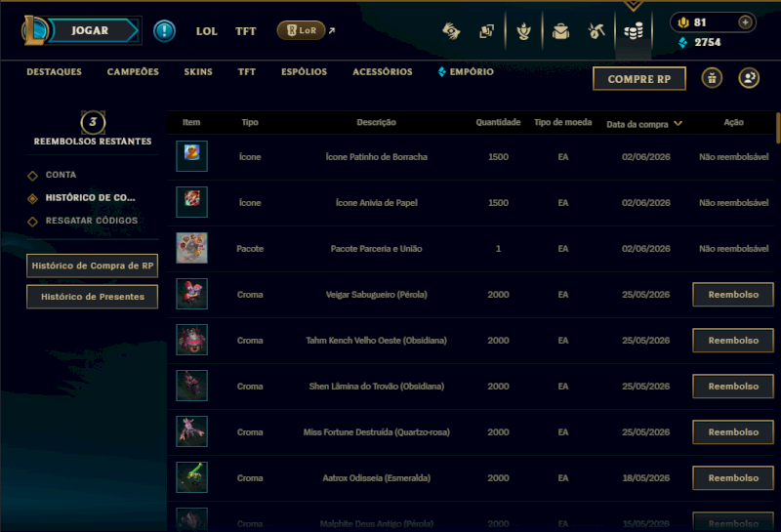Open the EMPÓRIO store tab
Image resolution: width=781 pixels, height=532 pixels.
[467, 71]
